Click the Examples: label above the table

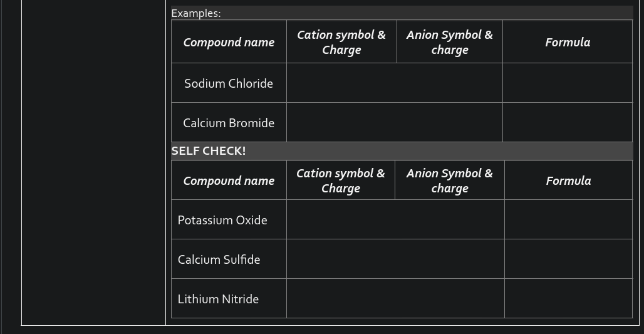point(196,13)
